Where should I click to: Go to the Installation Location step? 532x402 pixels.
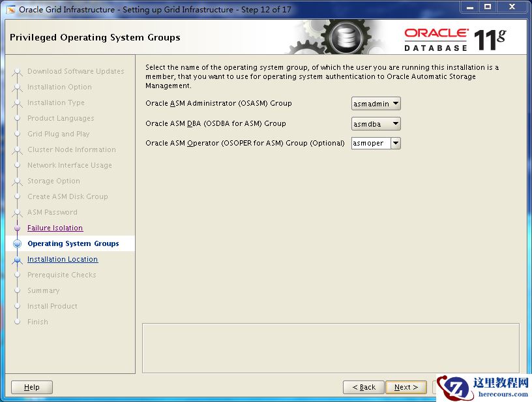coord(63,259)
